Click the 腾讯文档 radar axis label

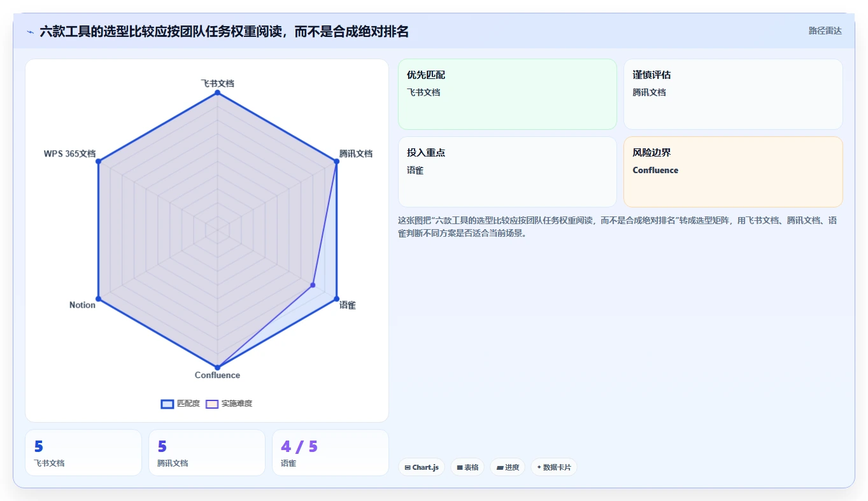pos(355,153)
